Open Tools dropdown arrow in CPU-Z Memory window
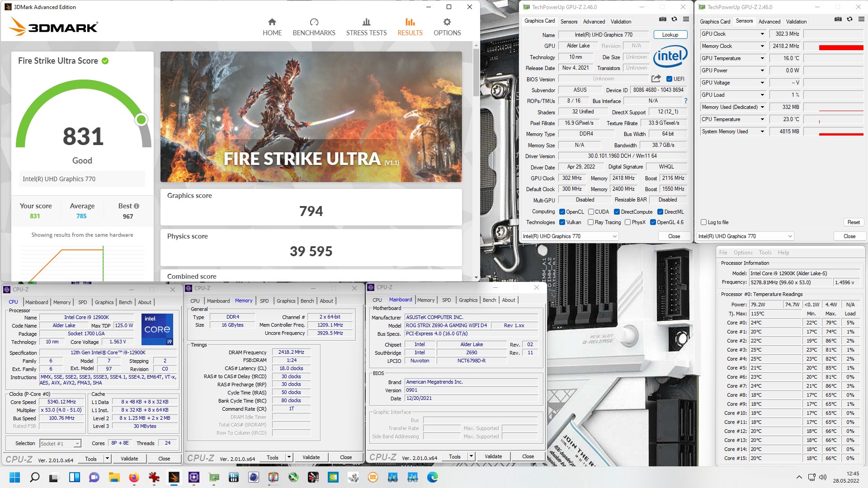 click(289, 457)
